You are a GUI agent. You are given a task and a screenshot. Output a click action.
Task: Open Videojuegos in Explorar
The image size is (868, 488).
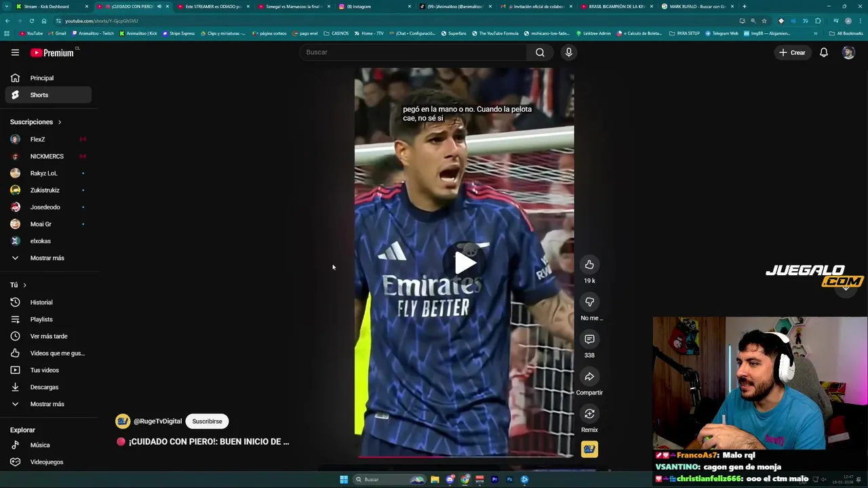[48, 462]
